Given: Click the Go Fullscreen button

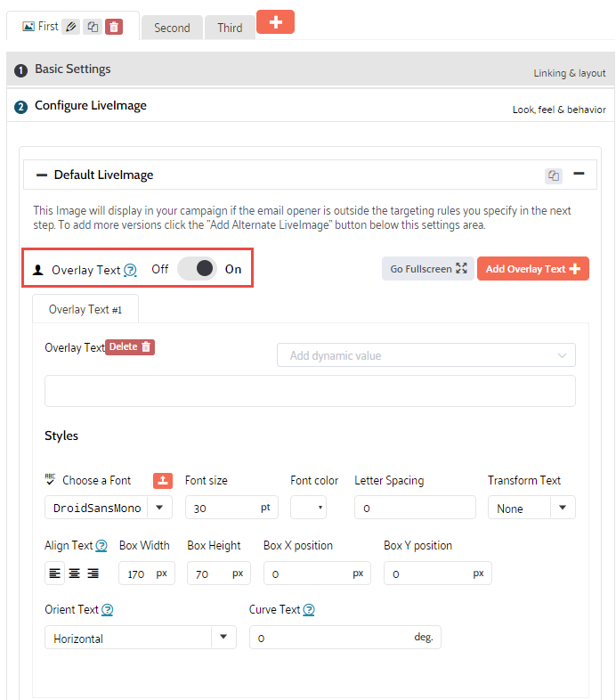Looking at the screenshot, I should pos(428,269).
